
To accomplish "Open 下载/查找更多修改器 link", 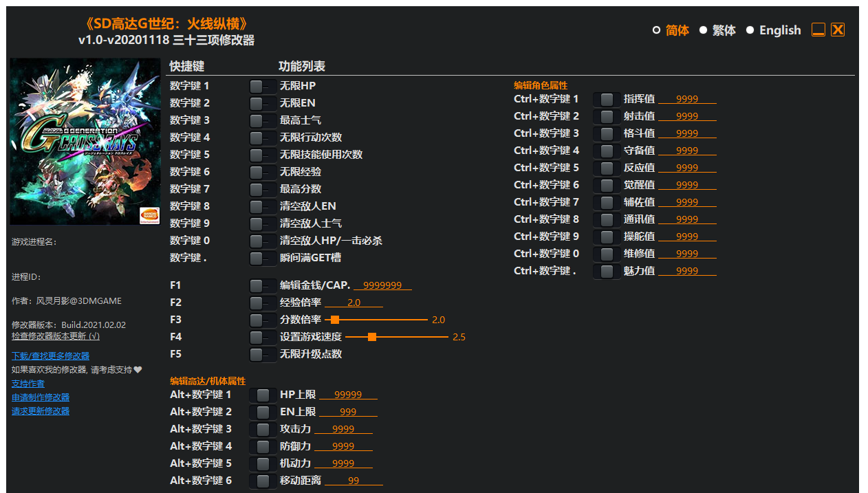I will 50,356.
